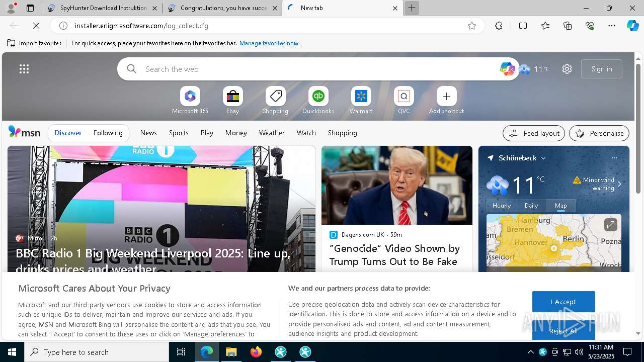Viewport: 644px width, 362px height.
Task: Open the tab actions menu icon
Action: 30,8
